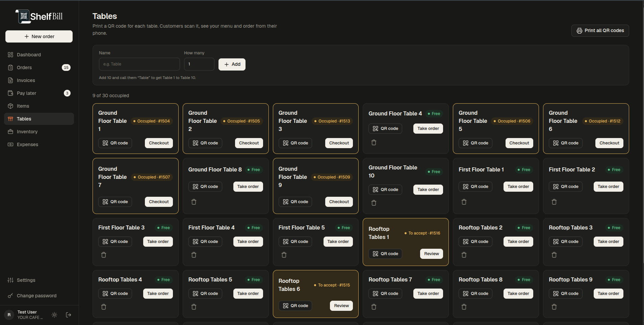Viewport: 644px width, 325px height.
Task: Click trash icon on First Floor Table 4
Action: pos(194,255)
